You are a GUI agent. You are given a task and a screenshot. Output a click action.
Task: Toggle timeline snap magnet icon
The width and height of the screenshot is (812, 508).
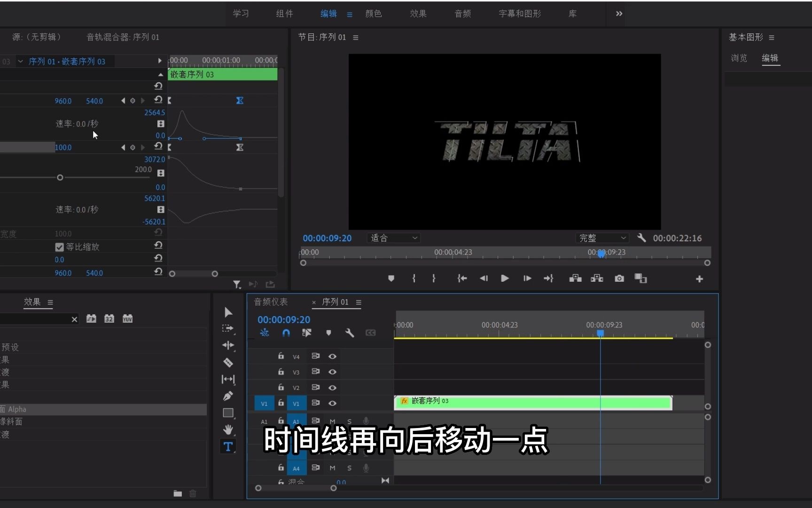coord(286,333)
